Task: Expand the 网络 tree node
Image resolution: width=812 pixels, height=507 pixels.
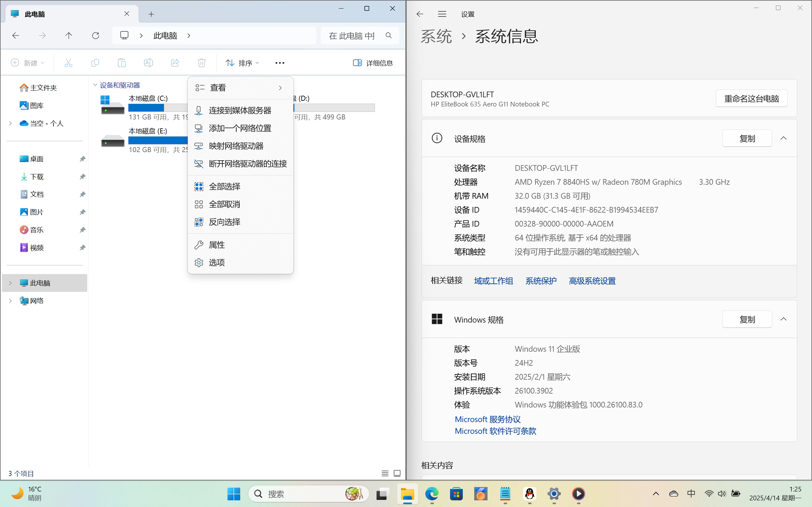Action: 10,301
